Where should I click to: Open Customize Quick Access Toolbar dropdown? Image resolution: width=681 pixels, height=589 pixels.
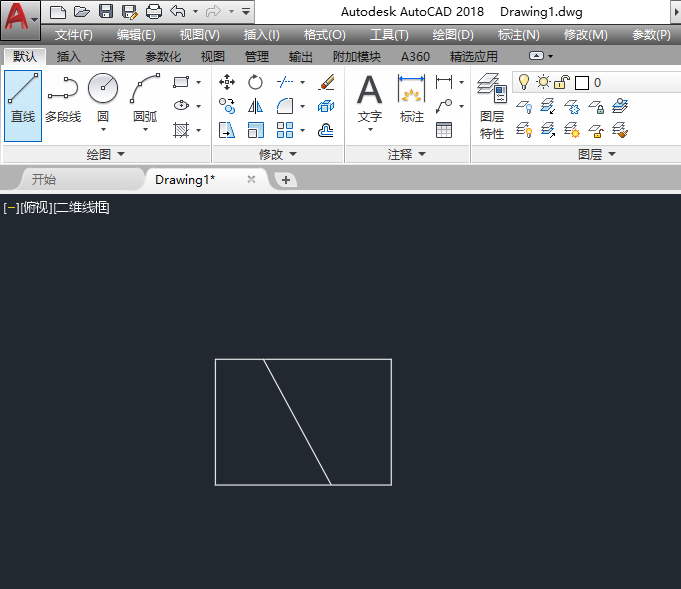246,12
